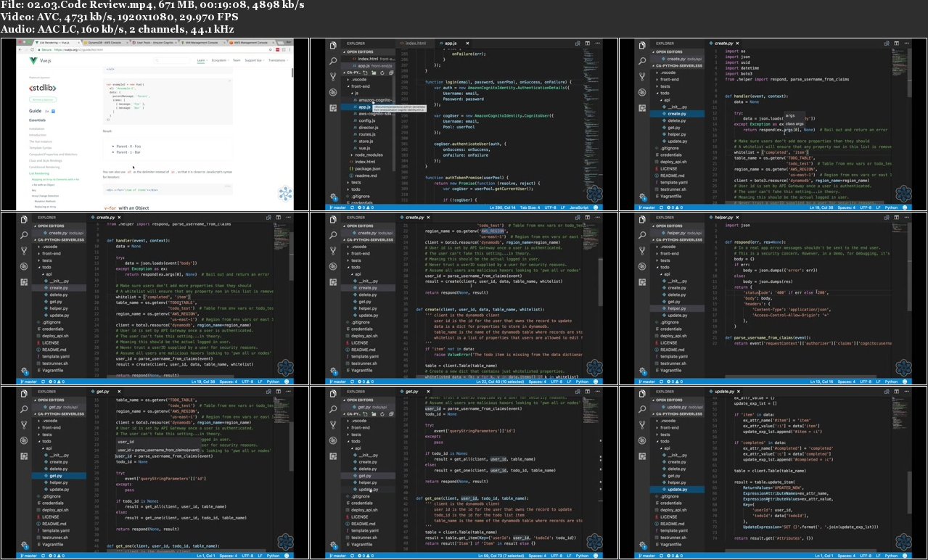Collapse the js folder in the app.js frame
Screen dimensions: 928x560
pos(356,94)
